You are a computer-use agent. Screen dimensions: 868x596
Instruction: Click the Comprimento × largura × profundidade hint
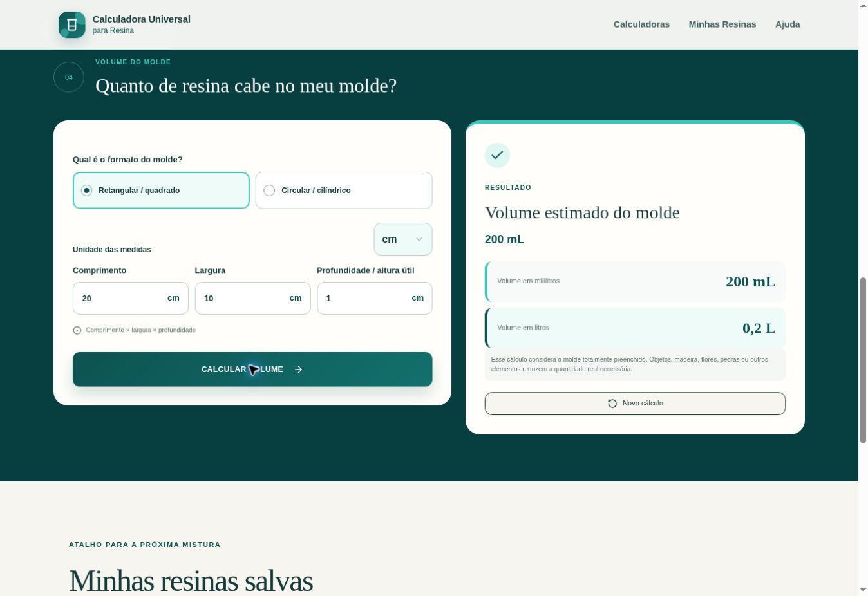point(140,330)
